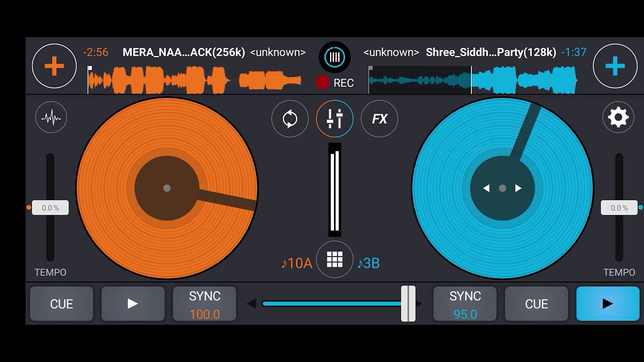
Task: Click the orange track waveform overview
Action: pyautogui.click(x=195, y=80)
